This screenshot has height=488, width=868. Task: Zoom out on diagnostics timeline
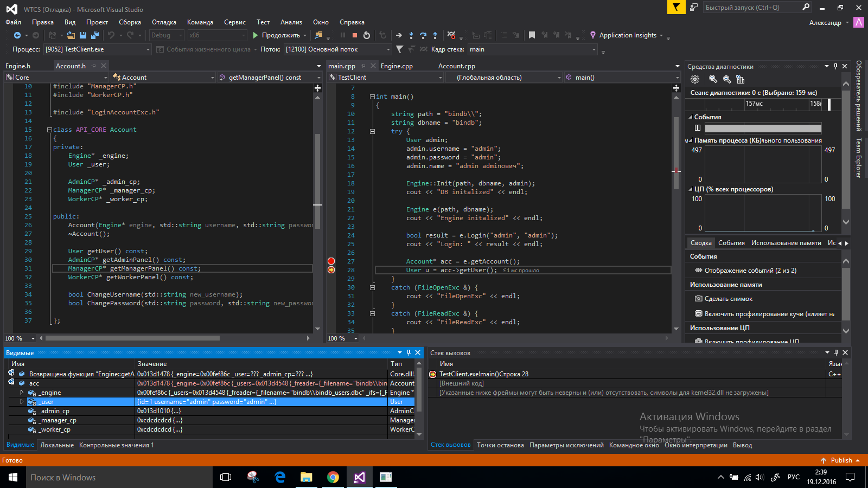pos(727,79)
